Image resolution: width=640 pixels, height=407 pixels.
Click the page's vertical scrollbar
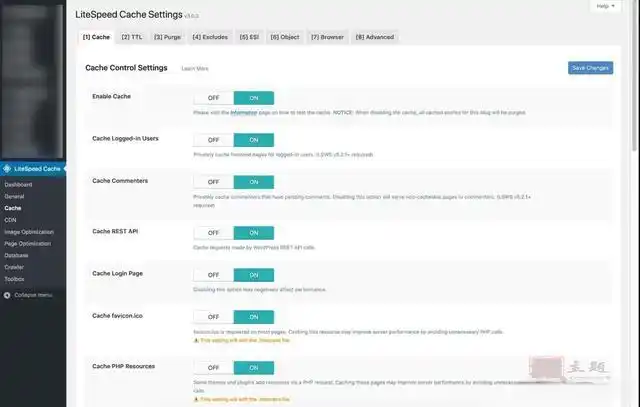(634, 80)
